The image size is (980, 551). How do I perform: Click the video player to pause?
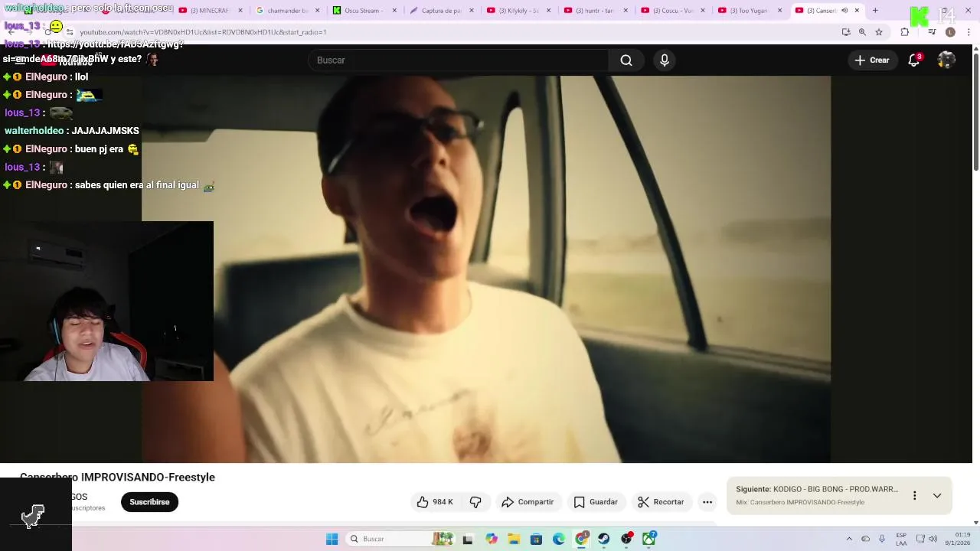click(x=486, y=269)
